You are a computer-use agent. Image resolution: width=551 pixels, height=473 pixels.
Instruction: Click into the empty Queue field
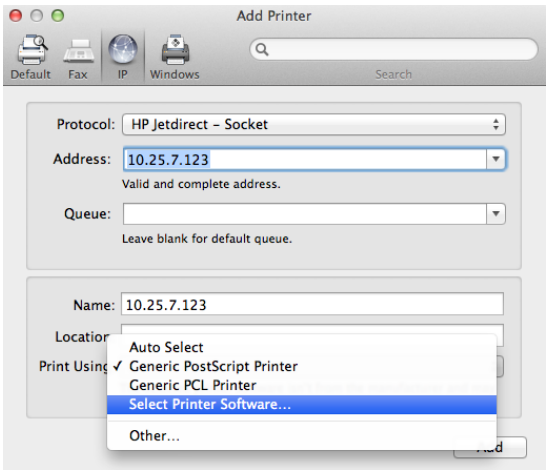pyautogui.click(x=305, y=214)
